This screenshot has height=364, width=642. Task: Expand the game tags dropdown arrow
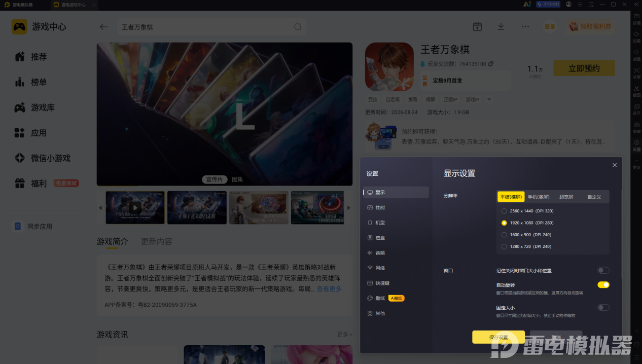pos(489,100)
